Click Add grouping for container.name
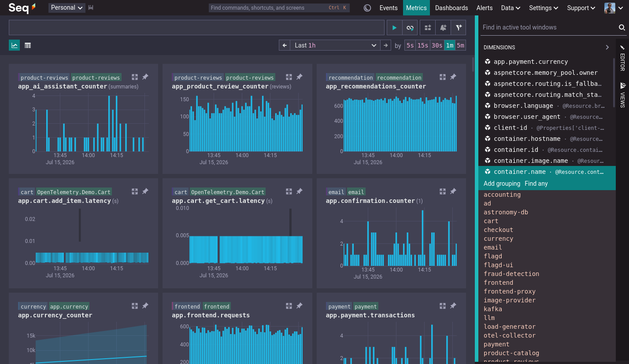Viewport: 629px width, 364px height. click(x=502, y=184)
